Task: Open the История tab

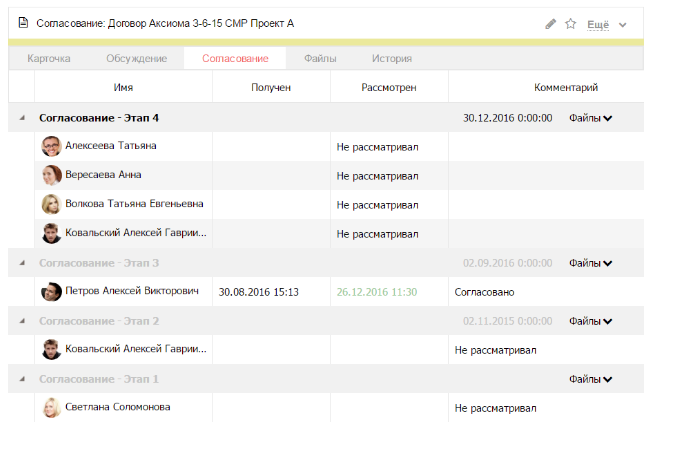Action: [392, 58]
